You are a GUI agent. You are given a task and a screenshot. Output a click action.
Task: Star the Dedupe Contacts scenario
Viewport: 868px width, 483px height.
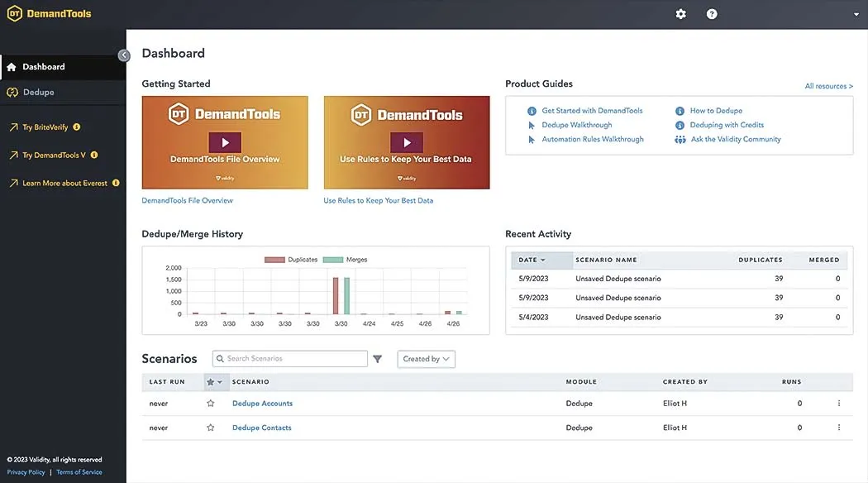point(210,428)
